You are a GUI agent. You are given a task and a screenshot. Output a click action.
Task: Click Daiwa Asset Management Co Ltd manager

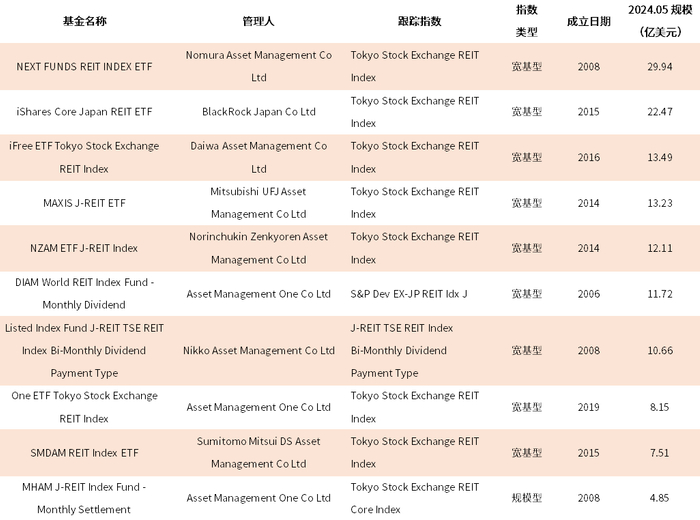pos(258,158)
